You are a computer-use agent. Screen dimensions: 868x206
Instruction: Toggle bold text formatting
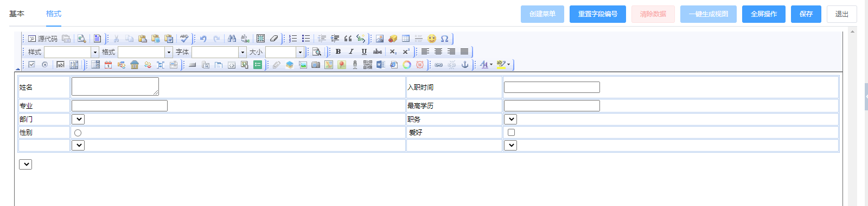point(338,52)
